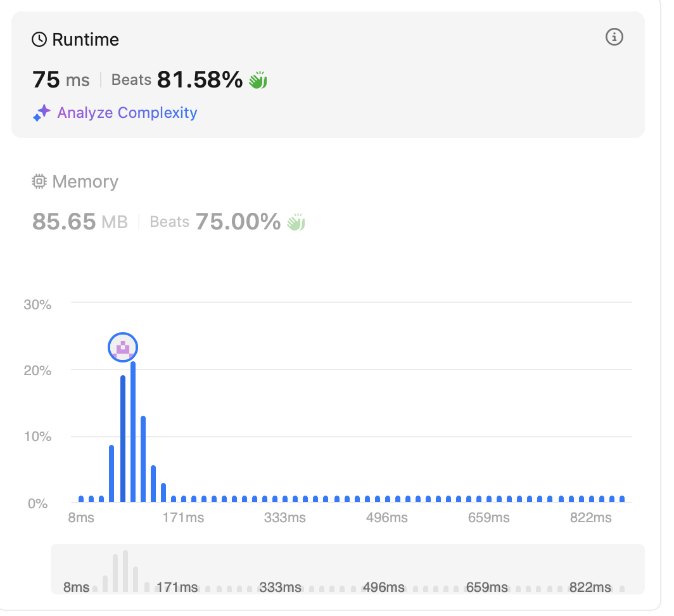
Task: Click the bar reaching about 13% in the chart
Action: [143, 459]
